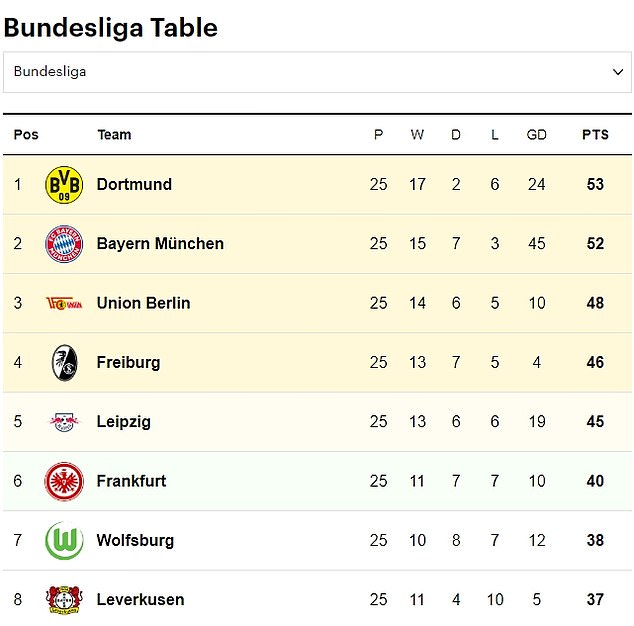Click the Frankfurt eagle crest

pyautogui.click(x=64, y=481)
